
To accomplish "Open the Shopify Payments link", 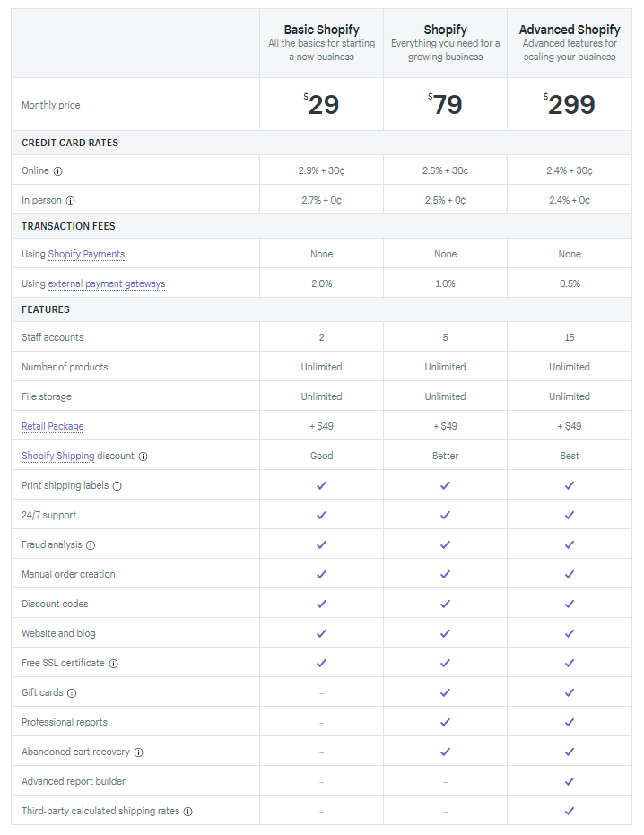I will click(x=86, y=254).
